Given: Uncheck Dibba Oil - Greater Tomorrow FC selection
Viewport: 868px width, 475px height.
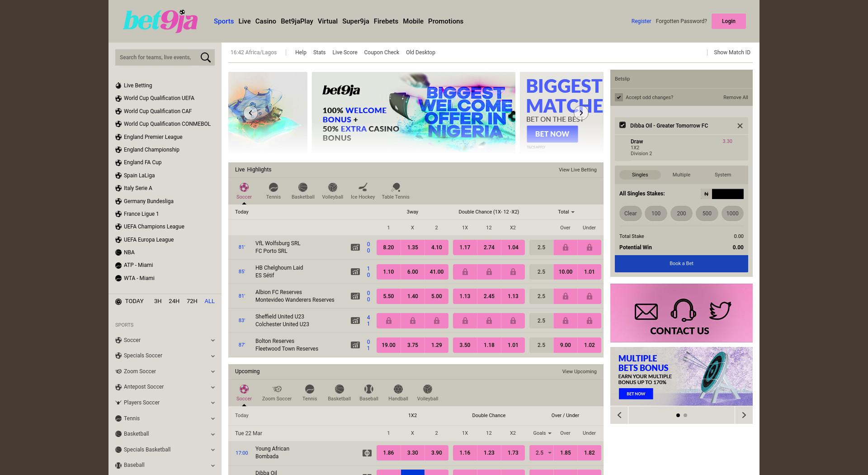Looking at the screenshot, I should click(623, 125).
